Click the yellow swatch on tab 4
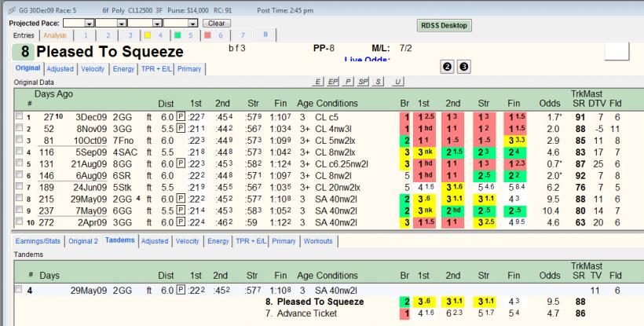 tap(148, 35)
